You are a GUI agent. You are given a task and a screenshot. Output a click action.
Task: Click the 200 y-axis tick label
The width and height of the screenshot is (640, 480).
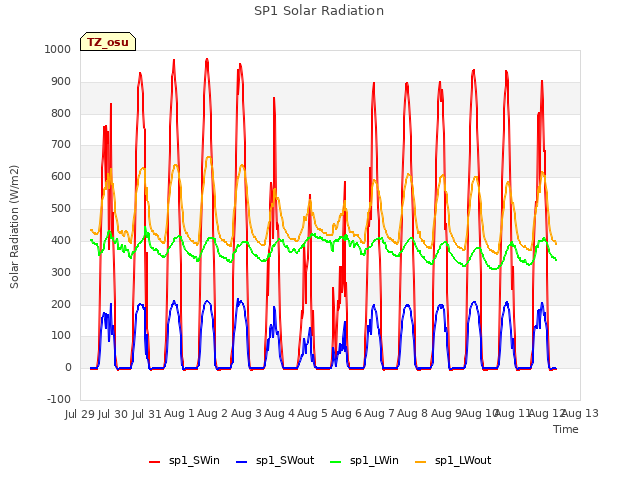pos(61,304)
